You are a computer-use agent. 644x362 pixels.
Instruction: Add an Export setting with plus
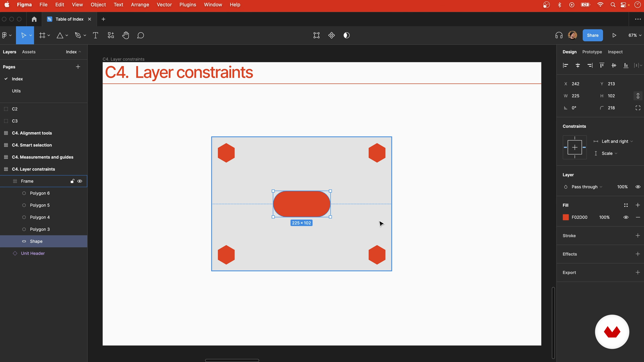(638, 273)
